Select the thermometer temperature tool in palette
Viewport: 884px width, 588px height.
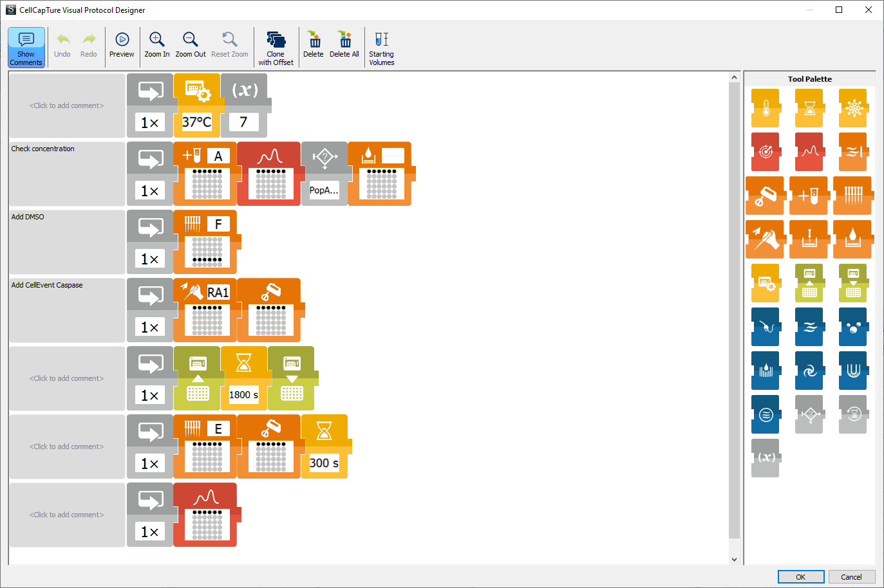(766, 107)
